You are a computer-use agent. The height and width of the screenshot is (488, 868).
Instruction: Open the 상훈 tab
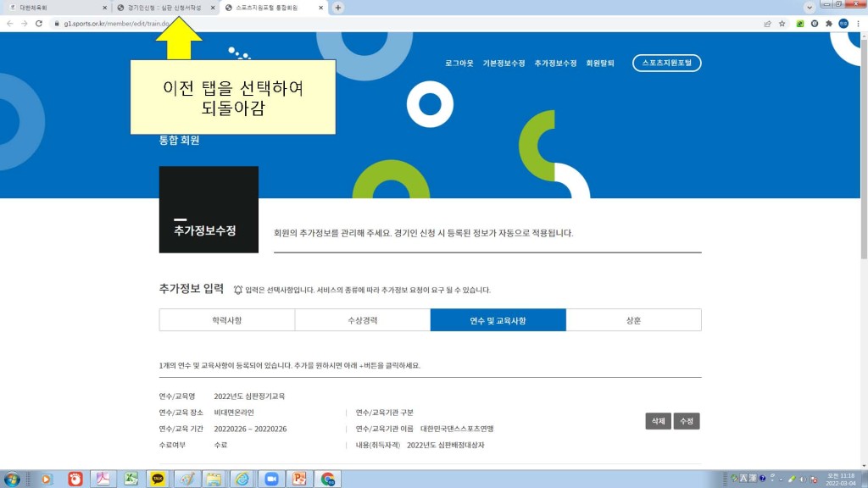pyautogui.click(x=633, y=320)
